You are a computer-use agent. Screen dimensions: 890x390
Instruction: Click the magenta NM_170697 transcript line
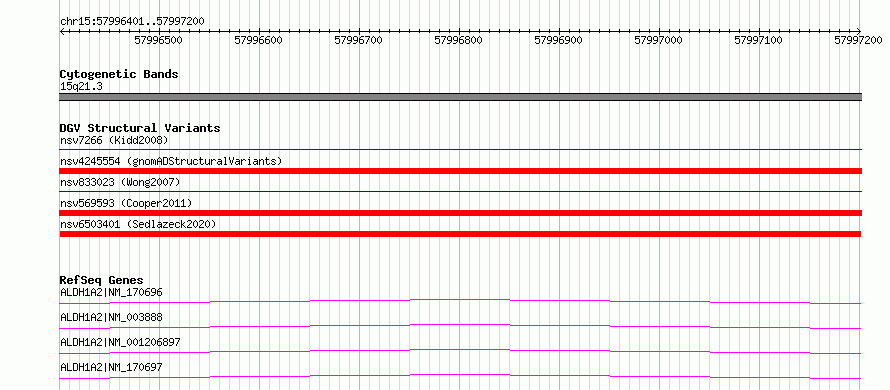pos(460,376)
